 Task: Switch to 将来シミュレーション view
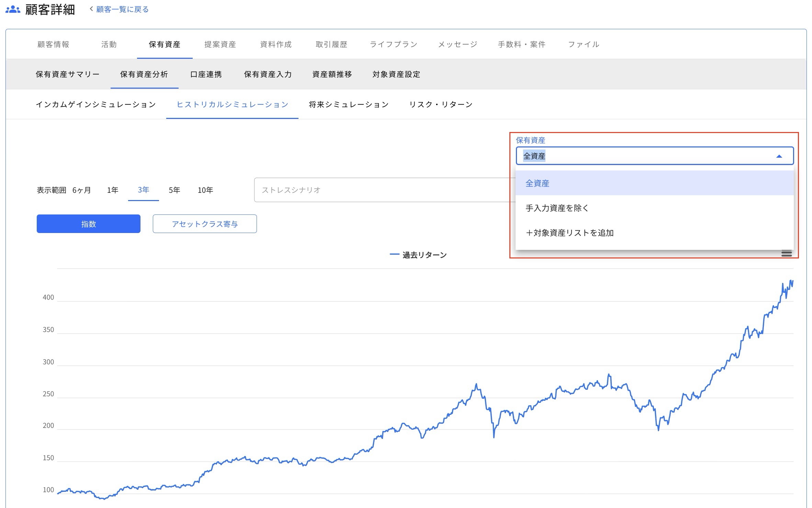[x=349, y=104]
